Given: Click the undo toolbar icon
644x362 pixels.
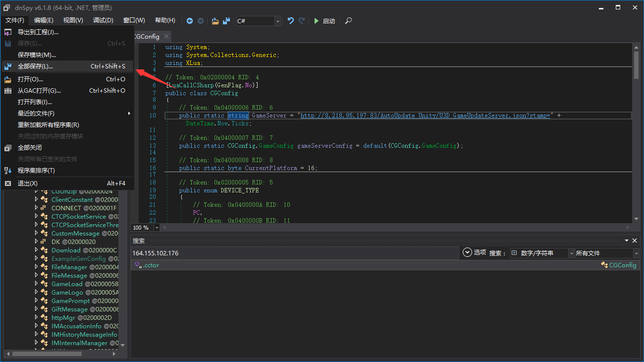Looking at the screenshot, I should (291, 21).
